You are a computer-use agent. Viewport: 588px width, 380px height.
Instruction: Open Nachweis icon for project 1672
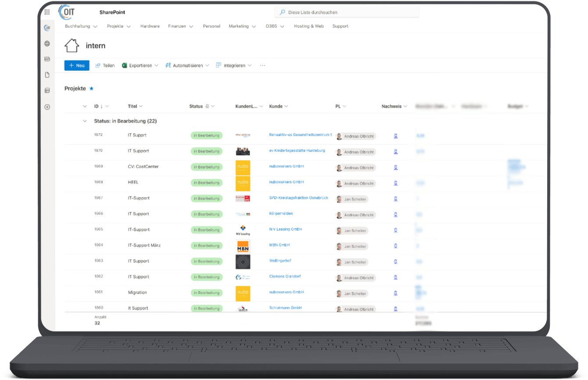tap(395, 136)
